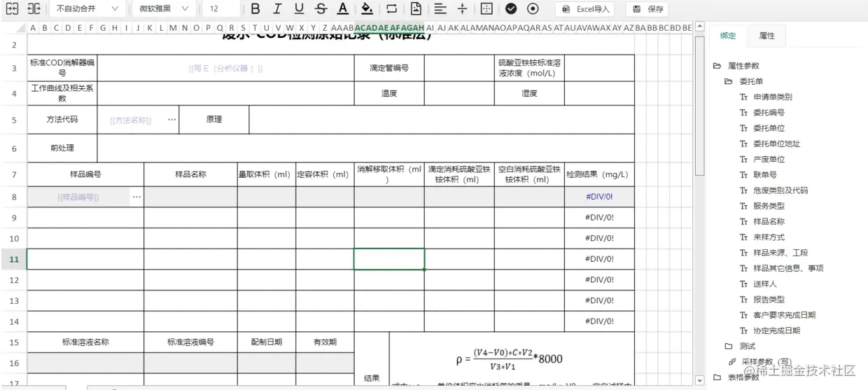Select 样品名称 in the binding tree
868x390 pixels.
pyautogui.click(x=769, y=221)
